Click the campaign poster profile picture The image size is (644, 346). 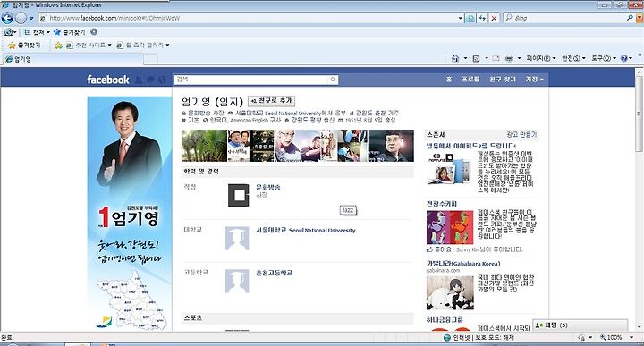click(130, 214)
